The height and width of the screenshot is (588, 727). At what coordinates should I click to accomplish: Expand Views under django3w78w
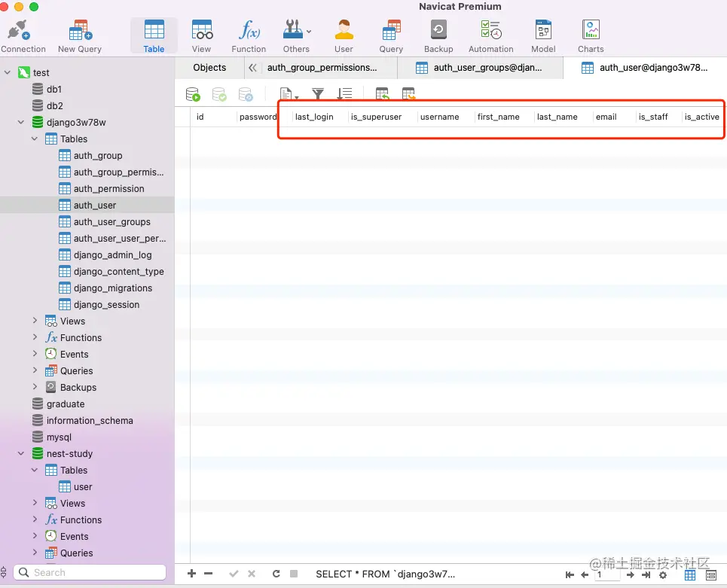[35, 321]
